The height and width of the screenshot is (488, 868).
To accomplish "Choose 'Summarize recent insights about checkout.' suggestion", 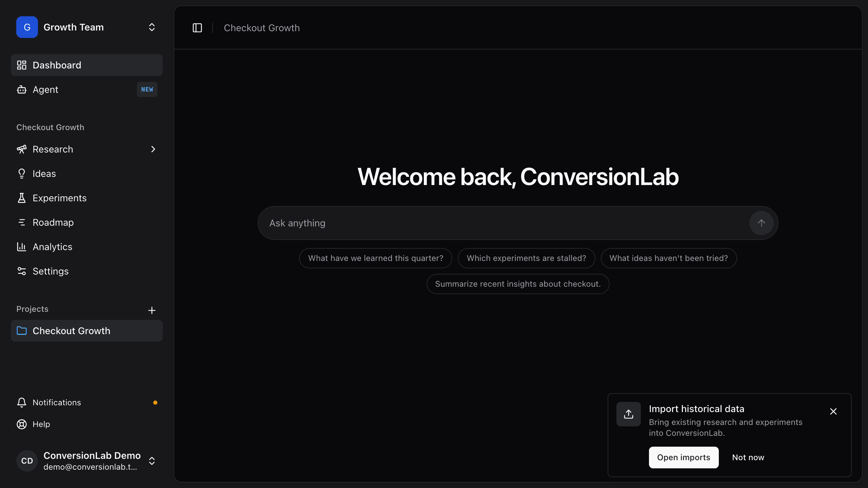I will pos(518,284).
